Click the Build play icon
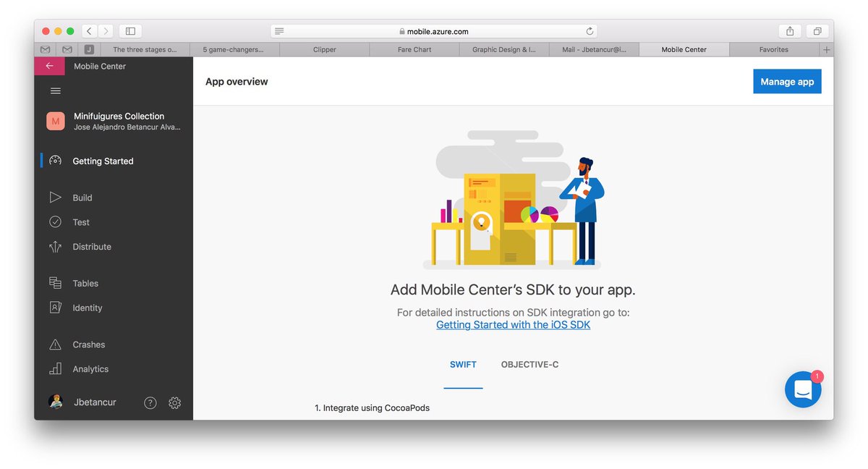Viewport: 868px width, 469px height. (x=55, y=198)
